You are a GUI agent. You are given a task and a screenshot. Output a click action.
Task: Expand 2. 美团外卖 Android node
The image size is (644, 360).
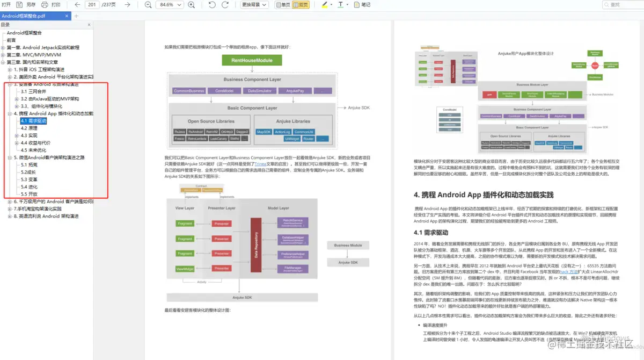(x=10, y=77)
